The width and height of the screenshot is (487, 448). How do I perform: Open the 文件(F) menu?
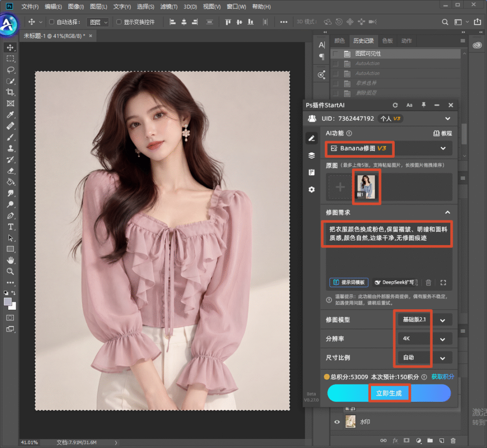(30, 7)
